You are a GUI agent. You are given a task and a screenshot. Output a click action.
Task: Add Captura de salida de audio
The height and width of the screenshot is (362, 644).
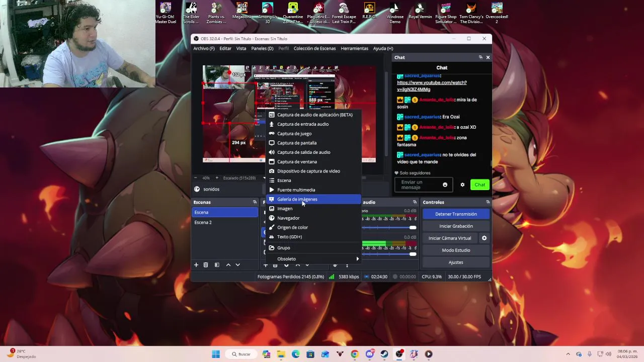point(313,152)
